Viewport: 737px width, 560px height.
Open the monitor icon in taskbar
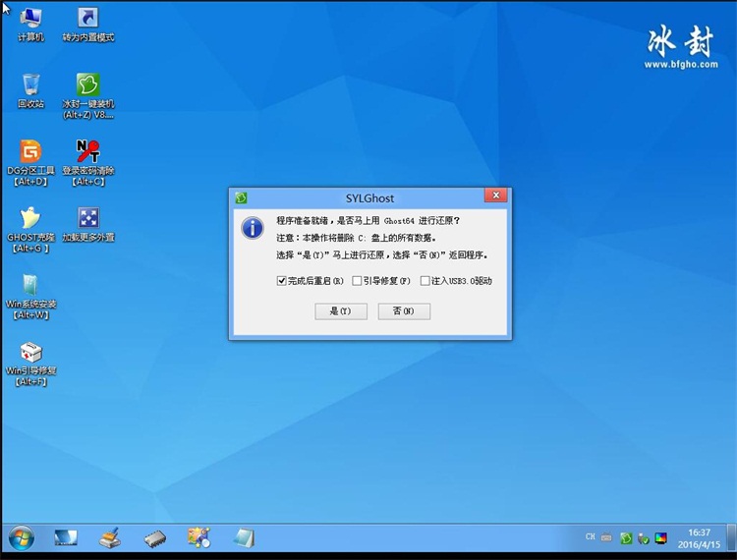[x=66, y=538]
